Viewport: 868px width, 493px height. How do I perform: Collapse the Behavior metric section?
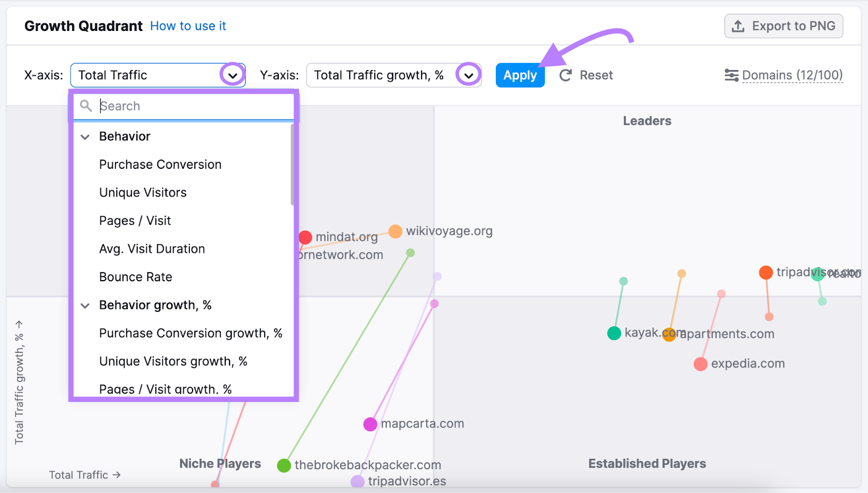coord(85,137)
